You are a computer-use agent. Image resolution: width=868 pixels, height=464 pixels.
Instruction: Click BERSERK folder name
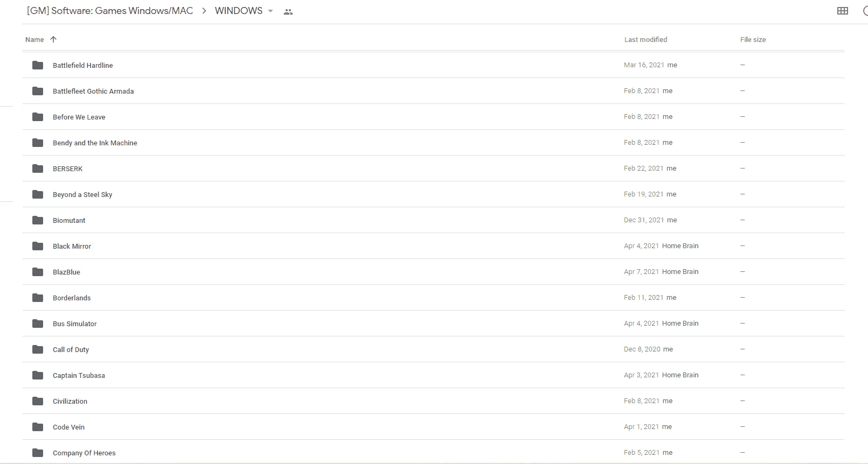67,168
